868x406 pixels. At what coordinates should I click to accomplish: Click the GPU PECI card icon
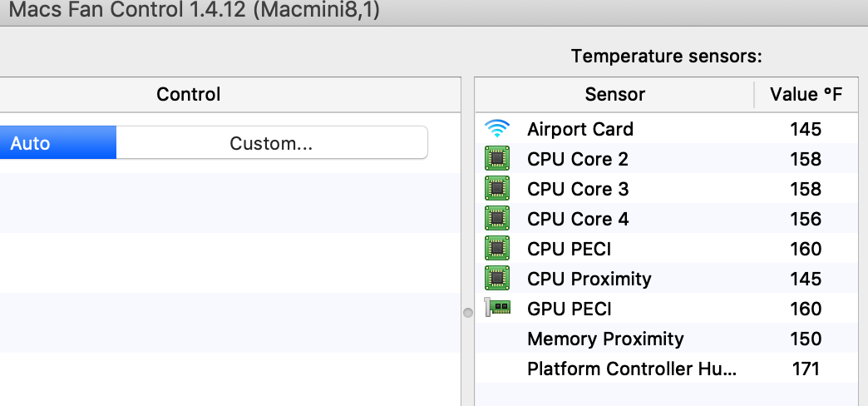click(x=497, y=309)
